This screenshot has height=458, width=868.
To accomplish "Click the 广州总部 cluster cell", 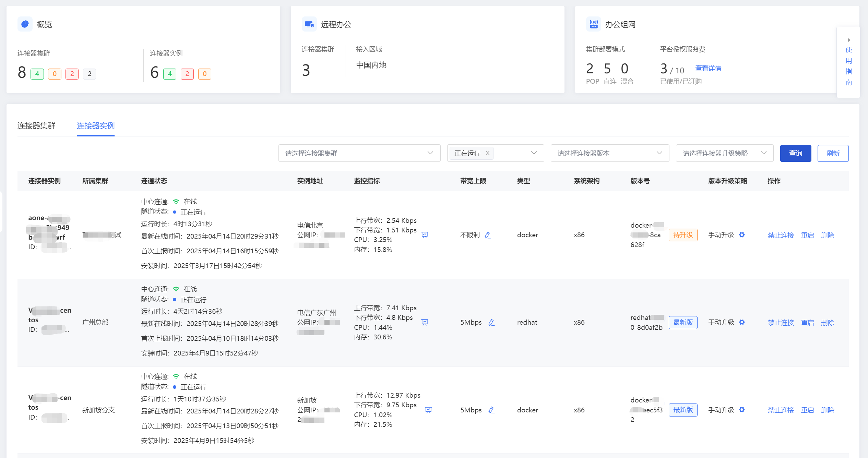I will [95, 322].
